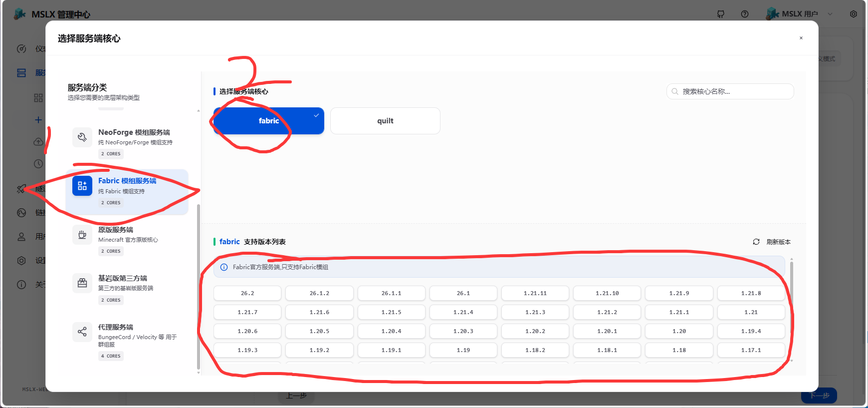Click the Fabric官方服务端 info notice icon

pyautogui.click(x=224, y=267)
